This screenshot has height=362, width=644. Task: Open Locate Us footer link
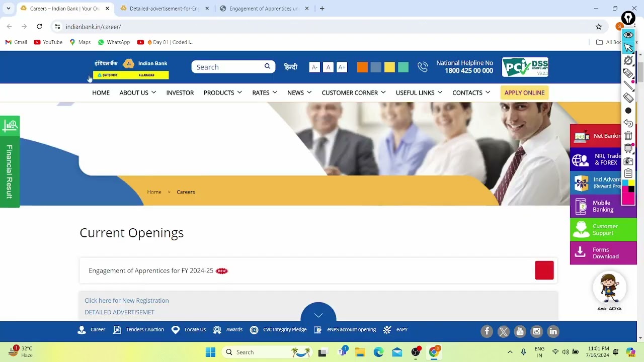click(189, 330)
